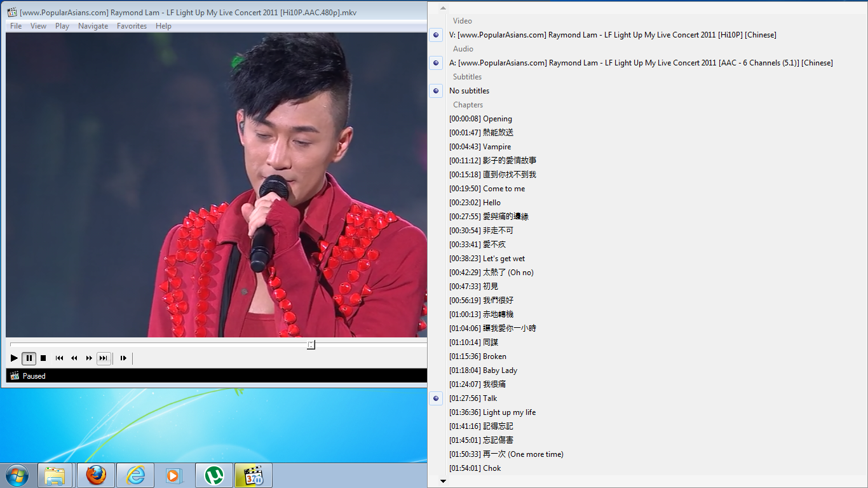The height and width of the screenshot is (488, 868).
Task: Click the video display area
Action: [216, 185]
